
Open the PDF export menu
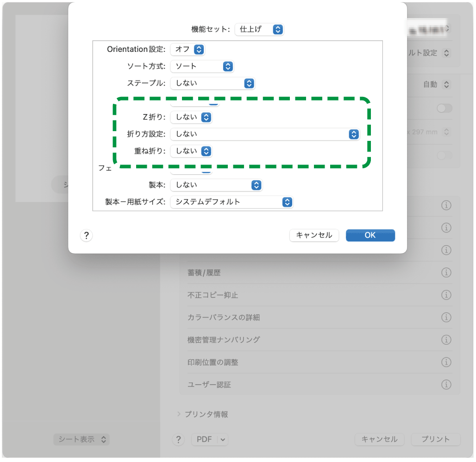209,439
